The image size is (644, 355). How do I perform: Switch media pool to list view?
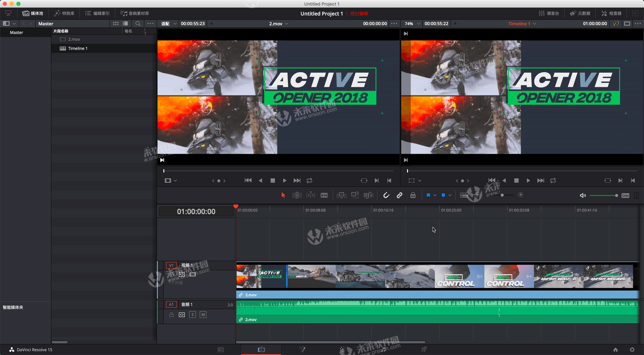click(x=125, y=23)
